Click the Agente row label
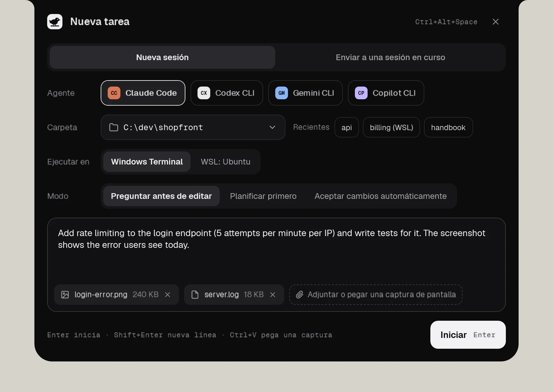553x392 pixels. 61,93
